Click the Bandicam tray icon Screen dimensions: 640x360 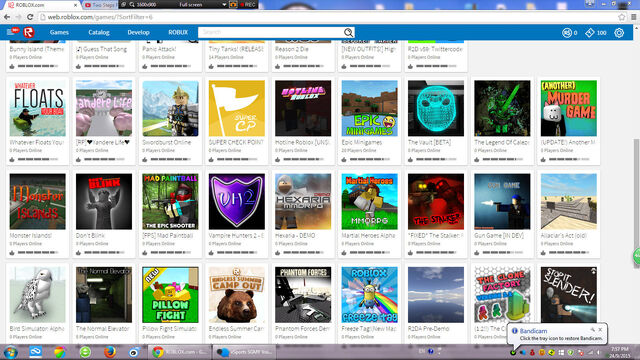pyautogui.click(x=513, y=352)
